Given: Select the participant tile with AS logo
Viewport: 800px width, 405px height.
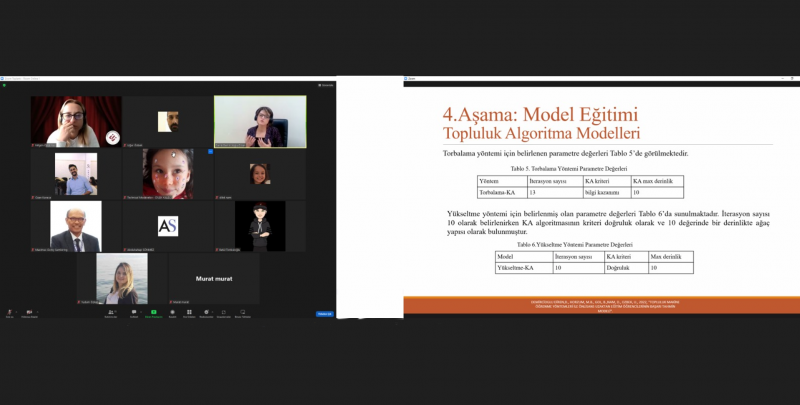Looking at the screenshot, I should pyautogui.click(x=168, y=226).
